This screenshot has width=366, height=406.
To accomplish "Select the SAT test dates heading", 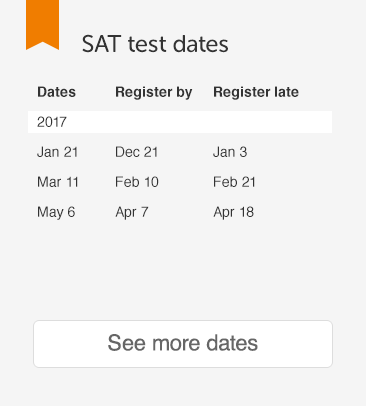I will (x=155, y=44).
